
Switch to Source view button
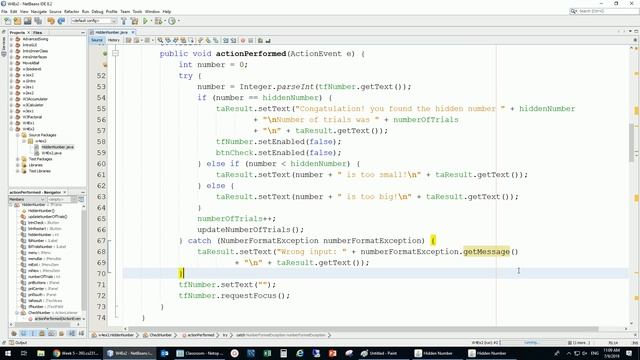[x=97, y=40]
